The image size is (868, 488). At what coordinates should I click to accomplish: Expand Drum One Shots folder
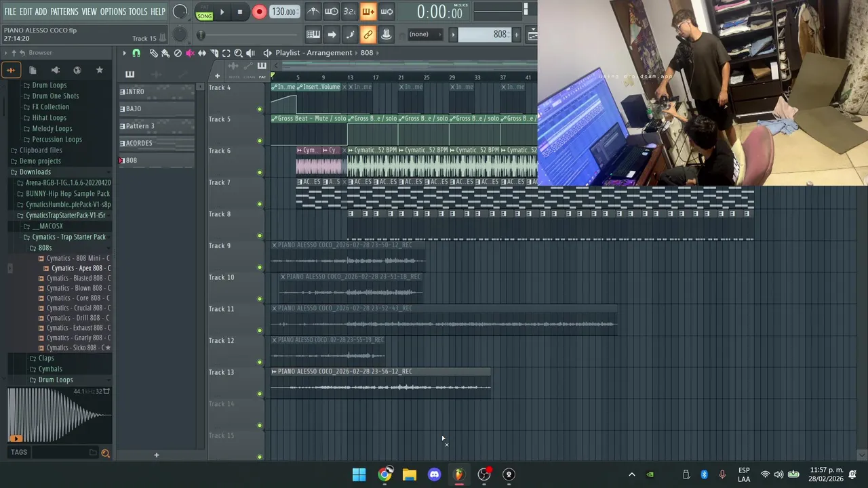(56, 96)
